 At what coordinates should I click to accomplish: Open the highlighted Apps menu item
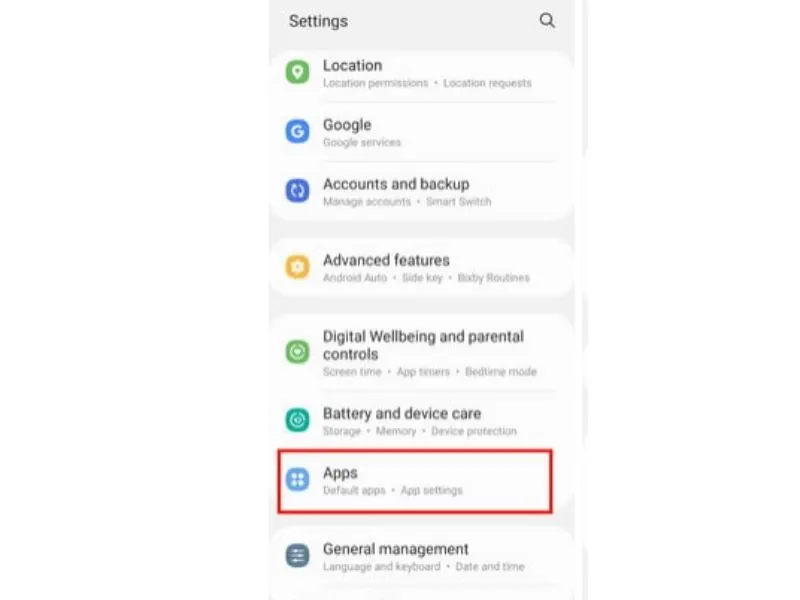coord(415,481)
